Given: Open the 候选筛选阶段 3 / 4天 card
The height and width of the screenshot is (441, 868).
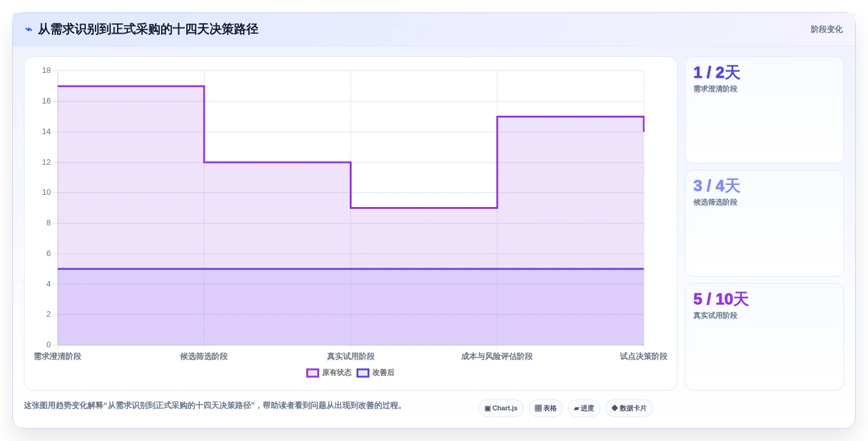Looking at the screenshot, I should (764, 224).
